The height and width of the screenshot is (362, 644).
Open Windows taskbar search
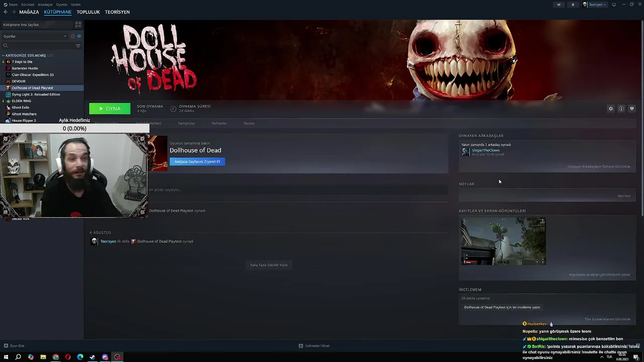[x=18, y=357]
